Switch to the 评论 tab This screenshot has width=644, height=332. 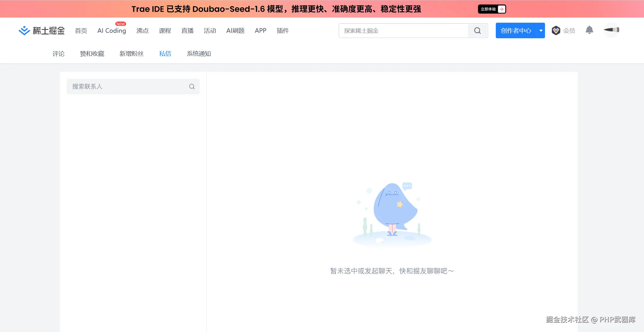pyautogui.click(x=58, y=53)
